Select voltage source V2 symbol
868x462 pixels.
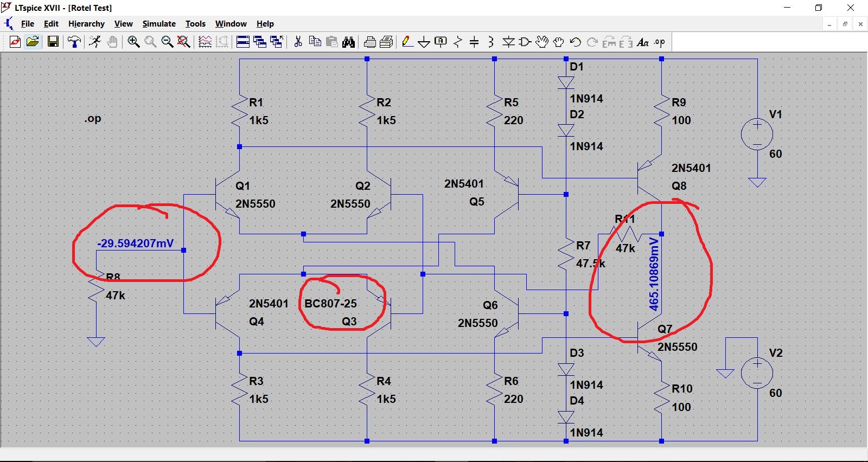757,373
